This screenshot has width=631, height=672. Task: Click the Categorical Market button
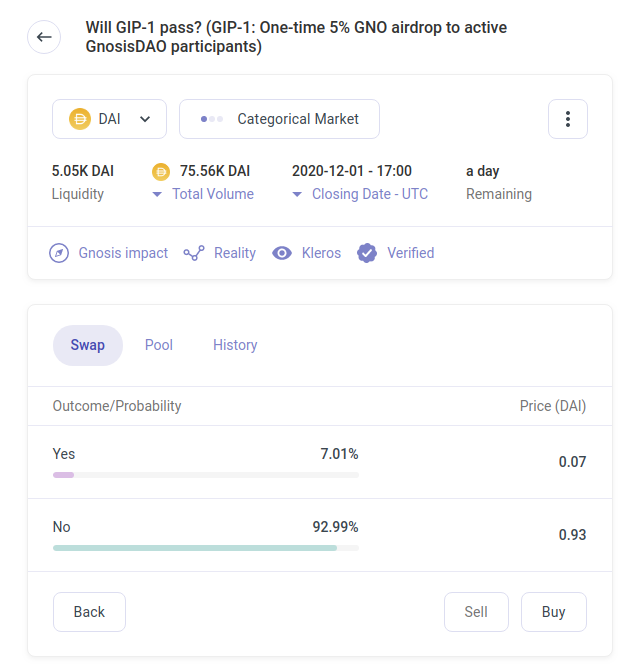coord(279,119)
